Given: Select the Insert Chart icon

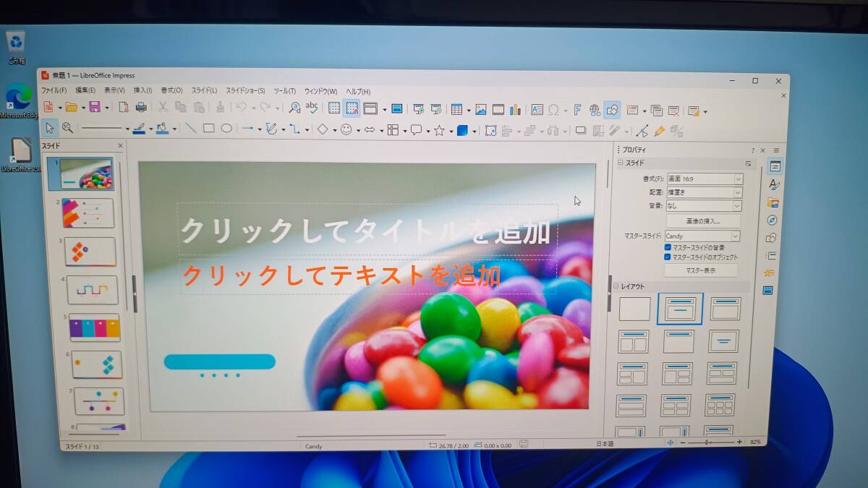Looking at the screenshot, I should pos(515,109).
